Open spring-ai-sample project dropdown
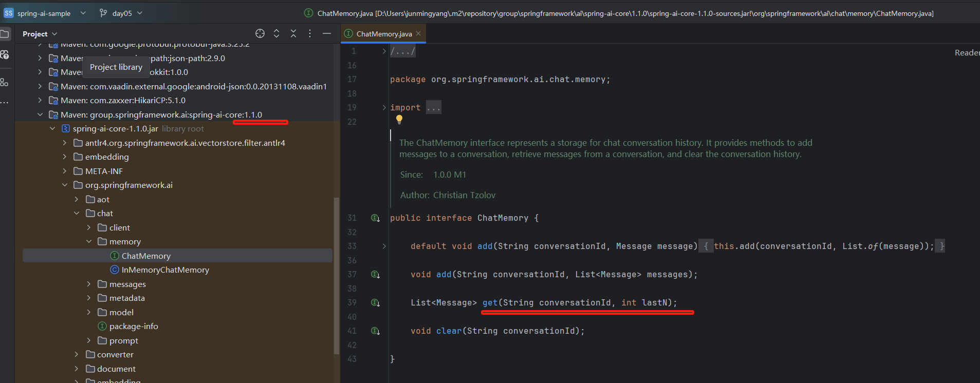This screenshot has height=383, width=980. click(45, 13)
